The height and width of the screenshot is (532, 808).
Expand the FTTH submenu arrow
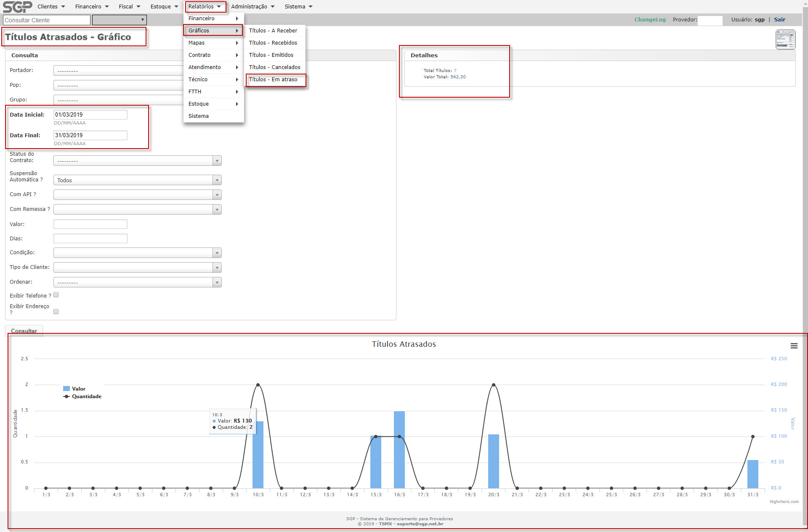[237, 92]
